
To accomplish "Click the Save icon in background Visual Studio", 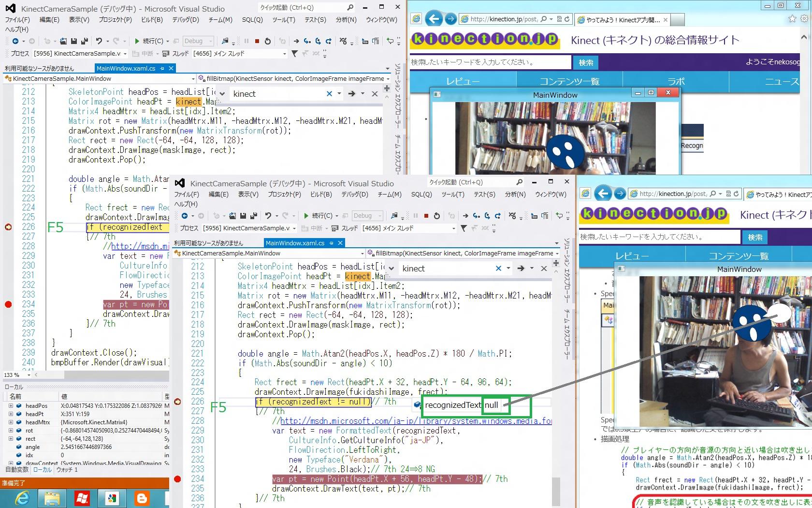I will click(74, 41).
